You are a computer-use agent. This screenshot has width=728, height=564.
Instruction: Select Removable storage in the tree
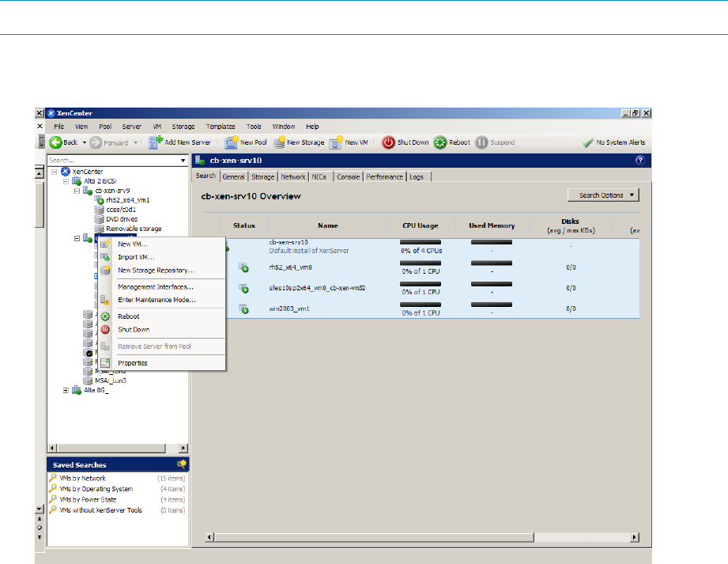[x=134, y=229]
